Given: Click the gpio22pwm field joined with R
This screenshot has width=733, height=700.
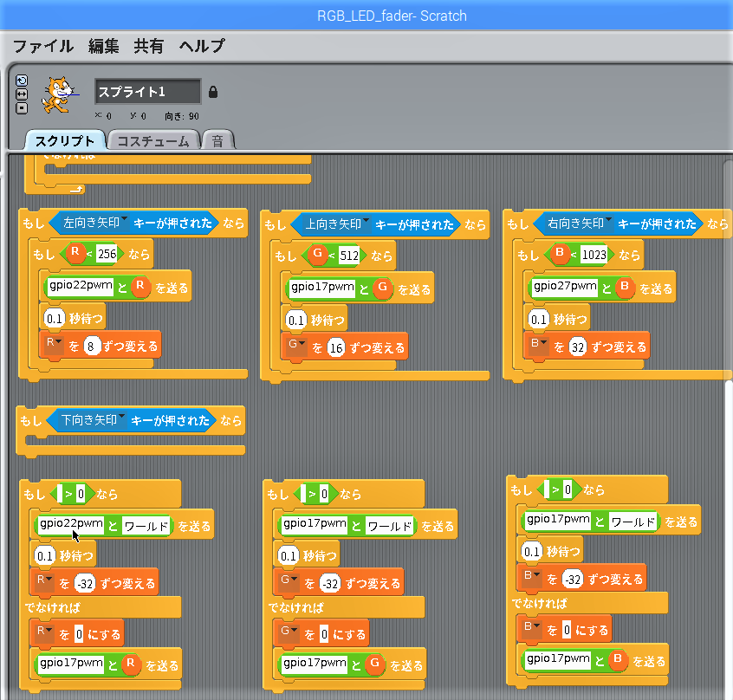Looking at the screenshot, I should [x=81, y=286].
